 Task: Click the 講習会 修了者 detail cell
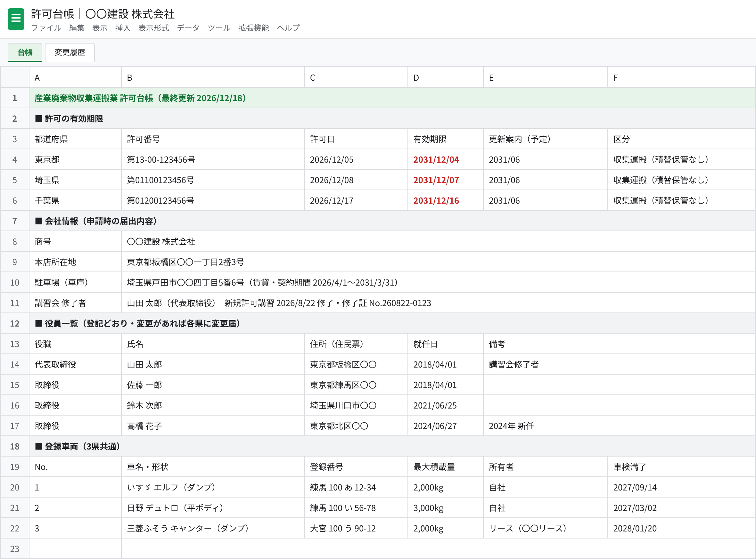coord(439,303)
